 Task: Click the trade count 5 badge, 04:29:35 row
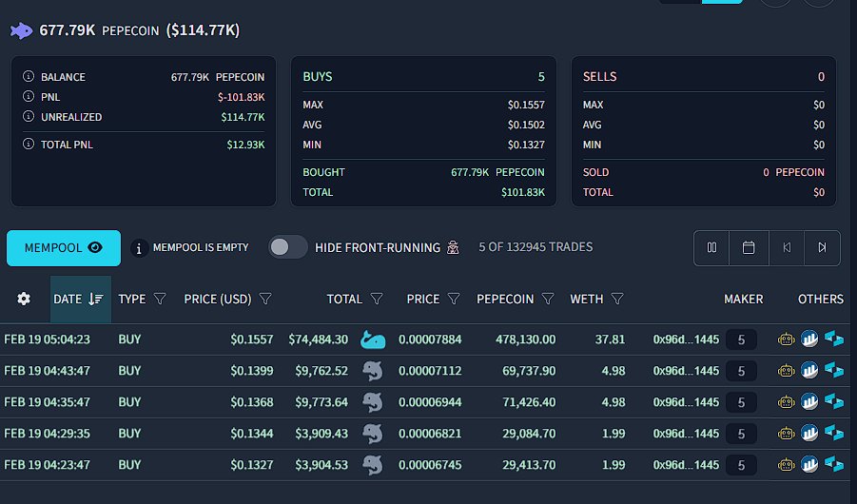click(x=741, y=434)
